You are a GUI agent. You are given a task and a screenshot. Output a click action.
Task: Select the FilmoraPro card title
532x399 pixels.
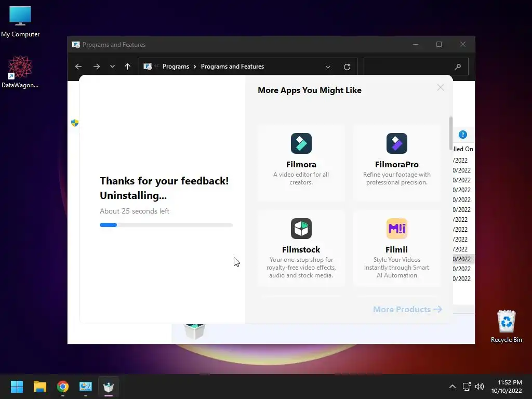click(396, 165)
